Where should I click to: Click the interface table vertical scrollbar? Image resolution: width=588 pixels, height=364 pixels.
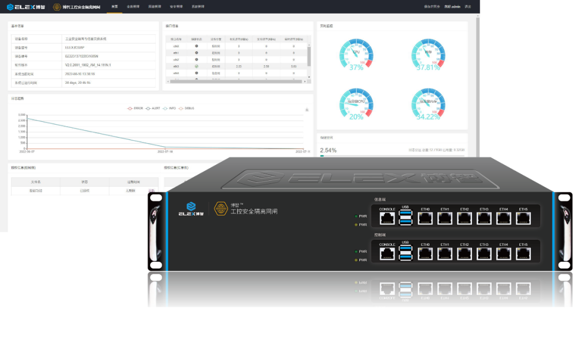click(x=309, y=57)
